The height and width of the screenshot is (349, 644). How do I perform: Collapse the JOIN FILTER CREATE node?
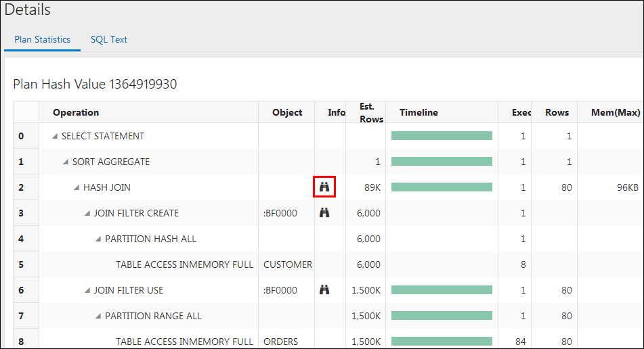coord(87,213)
